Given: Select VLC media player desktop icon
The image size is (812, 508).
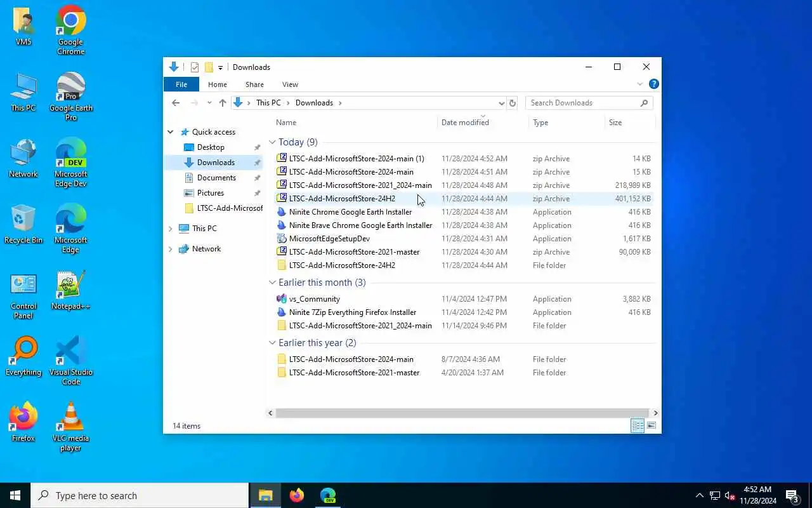Looking at the screenshot, I should tap(70, 427).
